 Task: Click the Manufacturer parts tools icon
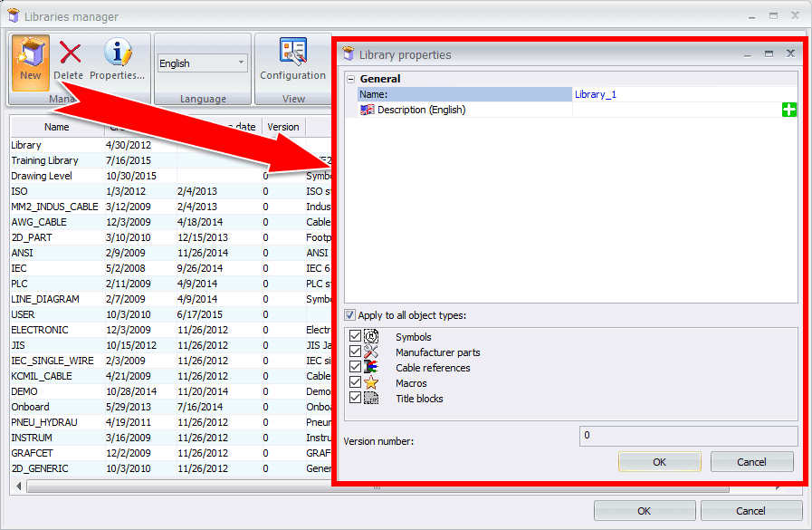(x=371, y=352)
